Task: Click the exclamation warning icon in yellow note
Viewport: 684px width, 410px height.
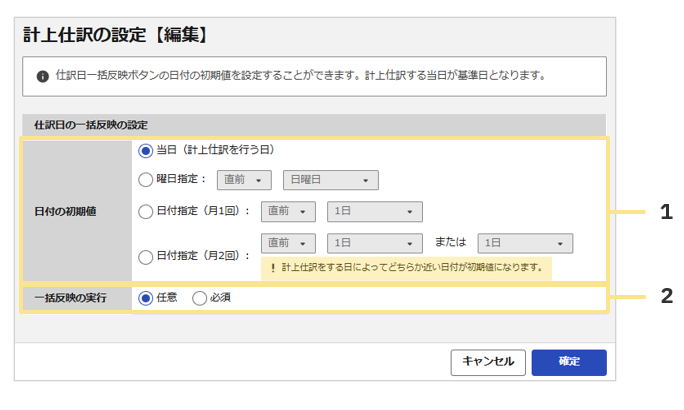Action: point(273,268)
